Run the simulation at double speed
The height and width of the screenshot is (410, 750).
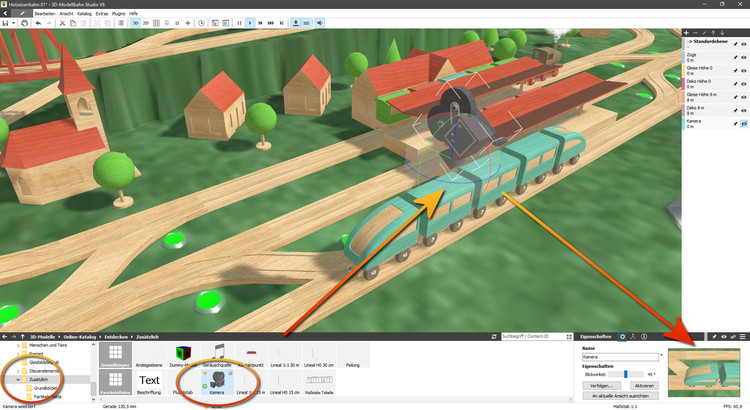click(260, 23)
